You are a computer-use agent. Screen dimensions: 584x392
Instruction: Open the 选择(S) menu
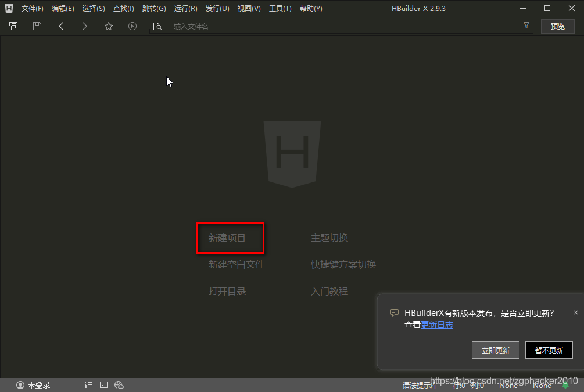click(x=94, y=9)
